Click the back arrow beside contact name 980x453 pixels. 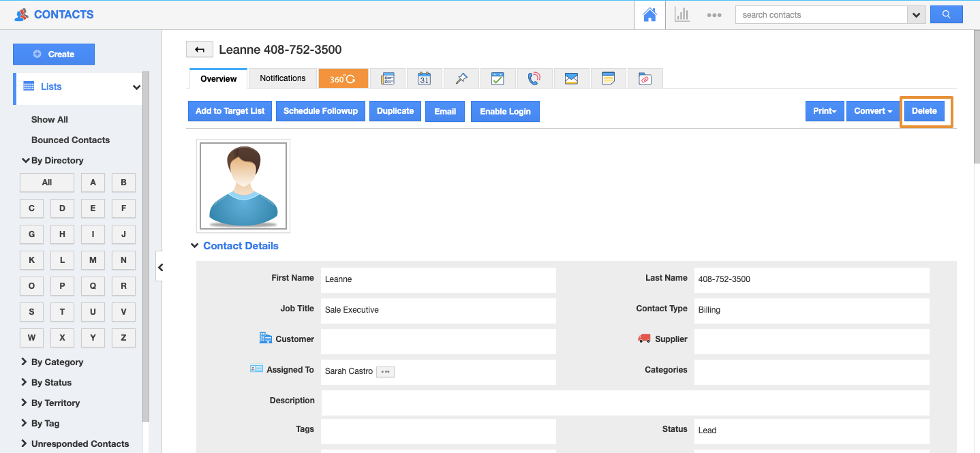pos(199,50)
